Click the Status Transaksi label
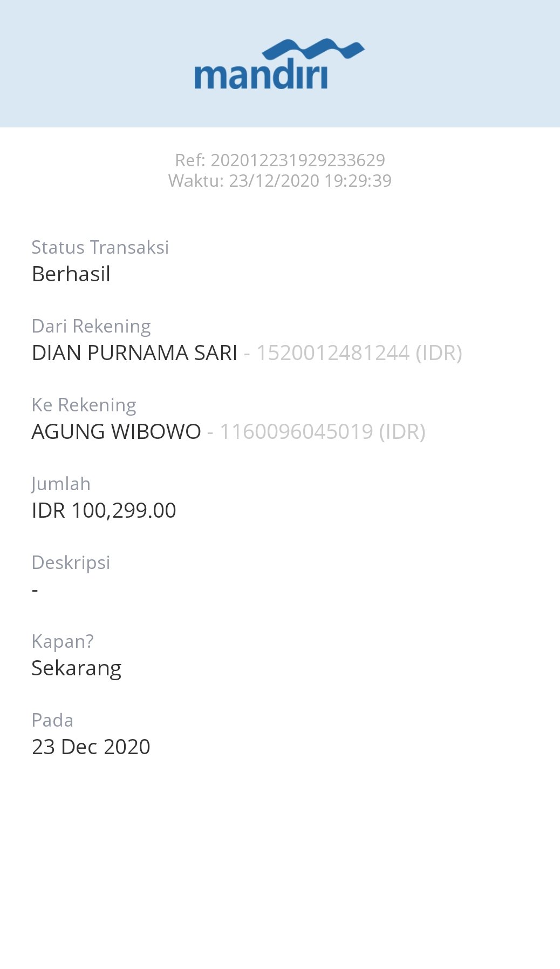This screenshot has width=560, height=969. click(100, 247)
